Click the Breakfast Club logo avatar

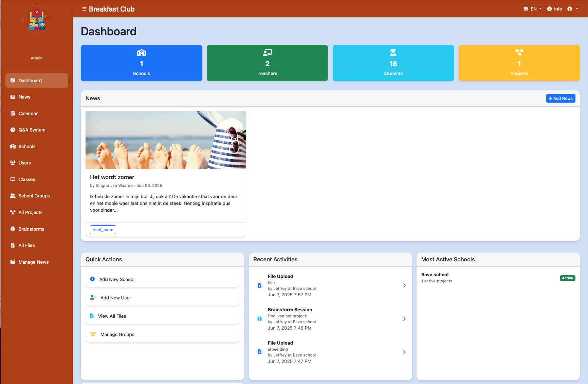coord(37,19)
